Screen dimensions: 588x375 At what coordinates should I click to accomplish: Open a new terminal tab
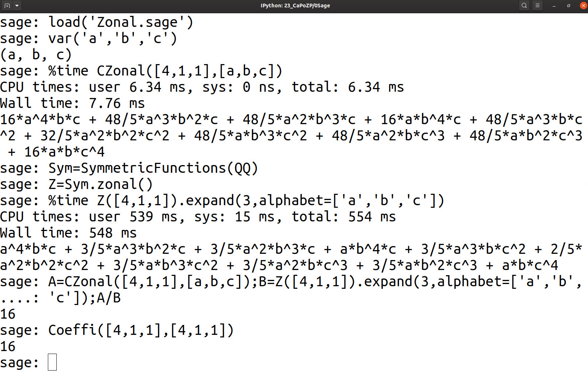point(7,6)
